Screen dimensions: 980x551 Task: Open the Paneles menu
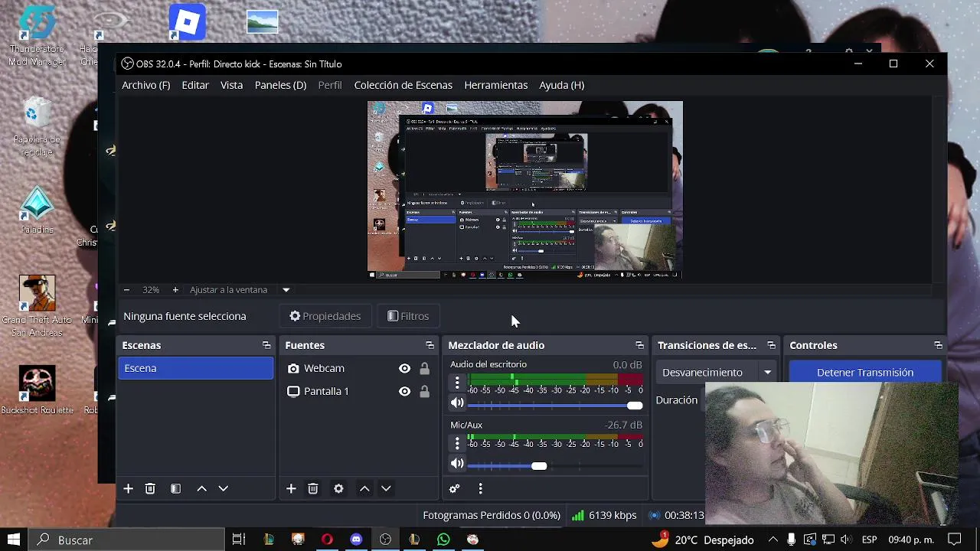[x=280, y=85]
